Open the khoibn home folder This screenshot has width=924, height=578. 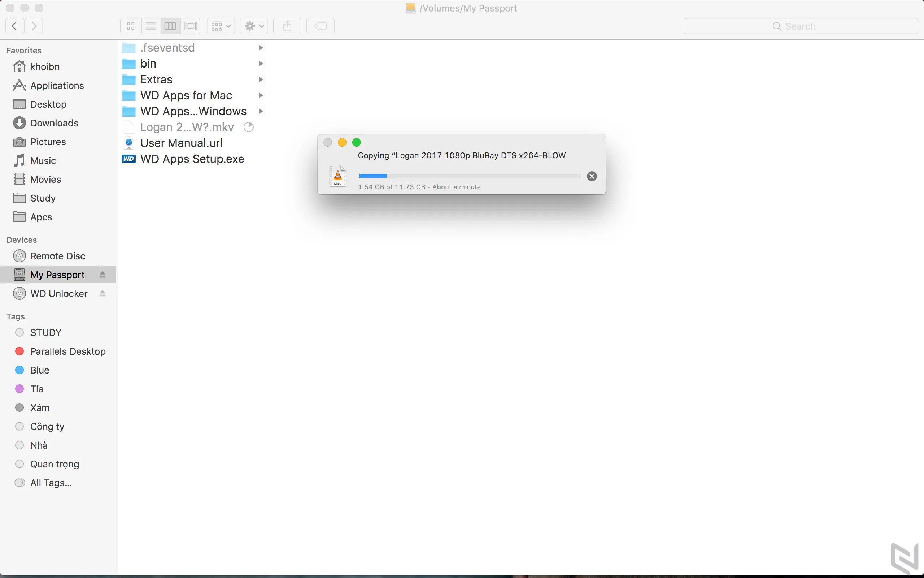(58, 66)
